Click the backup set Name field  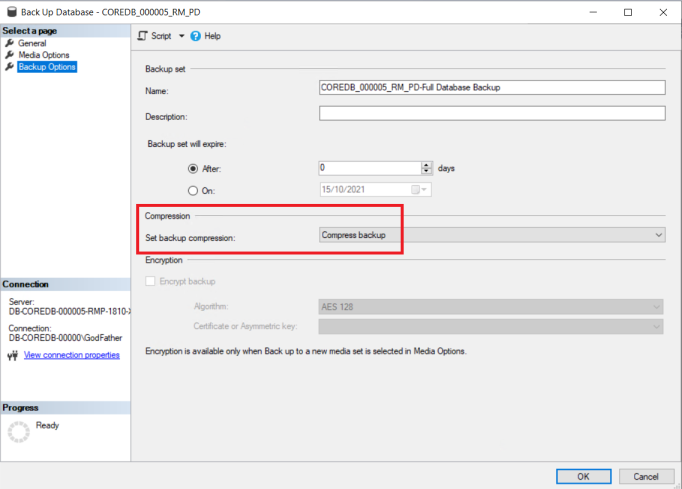coord(492,87)
